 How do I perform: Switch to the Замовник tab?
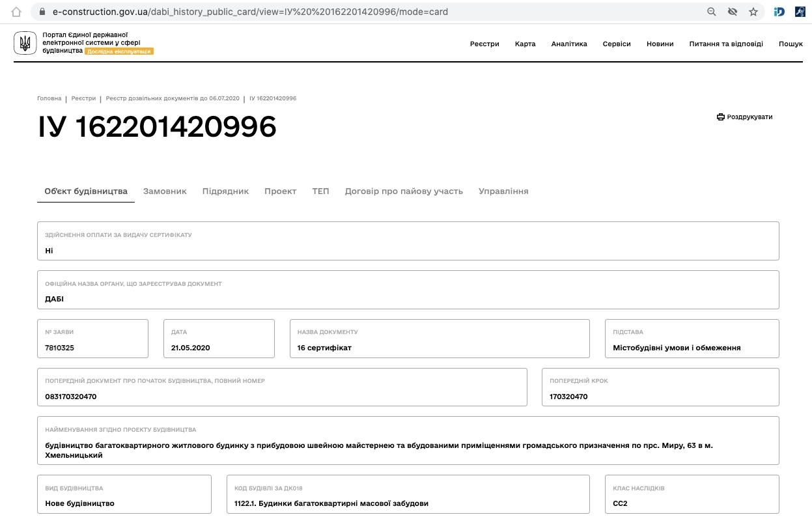[165, 191]
